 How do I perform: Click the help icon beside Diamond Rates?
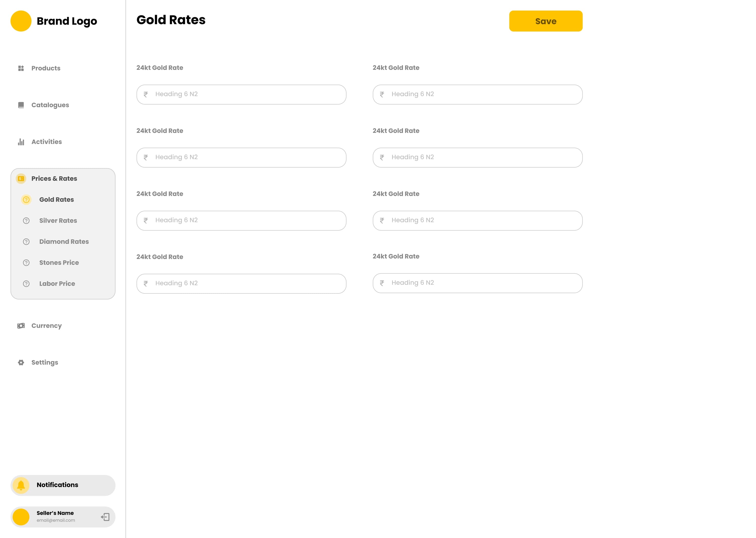tap(26, 242)
